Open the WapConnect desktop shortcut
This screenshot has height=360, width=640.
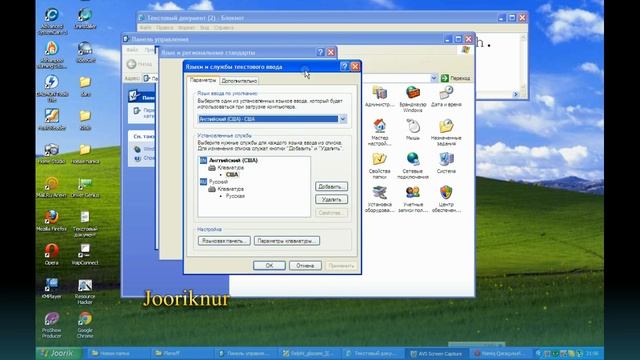[x=85, y=254]
